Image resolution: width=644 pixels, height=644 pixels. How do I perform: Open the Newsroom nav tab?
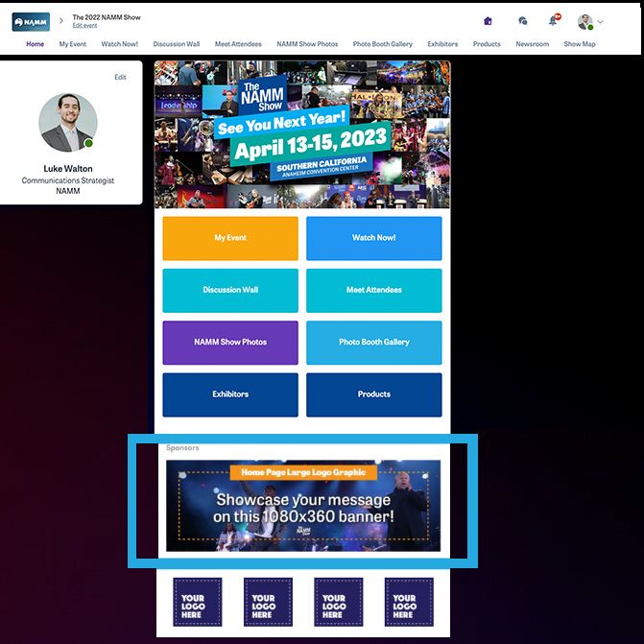click(x=532, y=44)
